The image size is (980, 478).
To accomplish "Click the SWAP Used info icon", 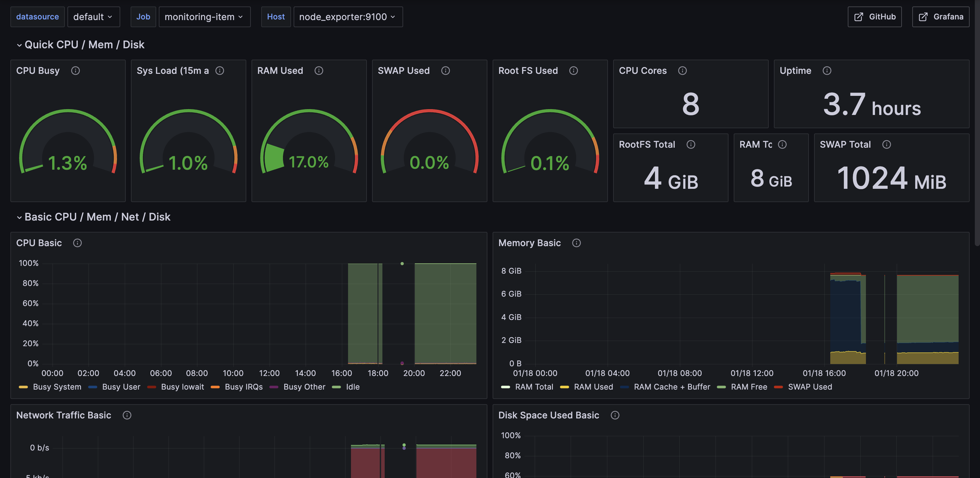I will click(446, 71).
